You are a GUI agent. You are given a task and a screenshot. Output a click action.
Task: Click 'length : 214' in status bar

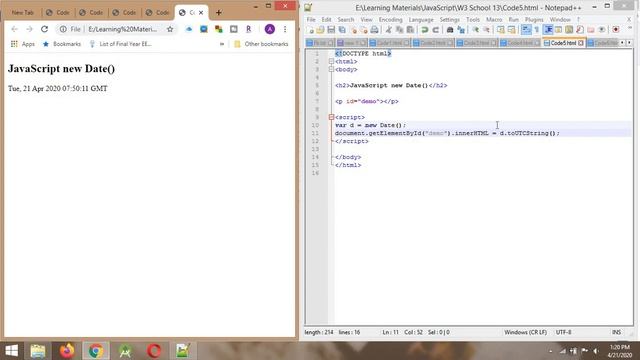click(318, 332)
